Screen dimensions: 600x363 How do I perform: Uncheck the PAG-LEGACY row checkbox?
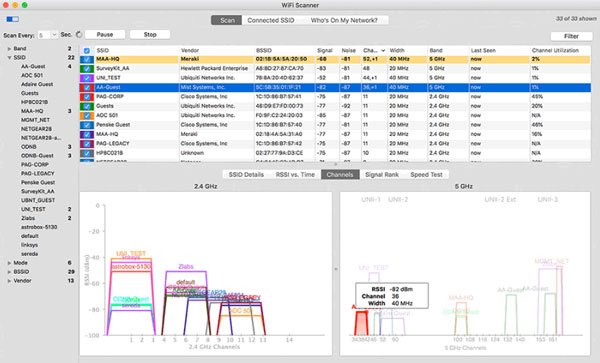click(87, 144)
